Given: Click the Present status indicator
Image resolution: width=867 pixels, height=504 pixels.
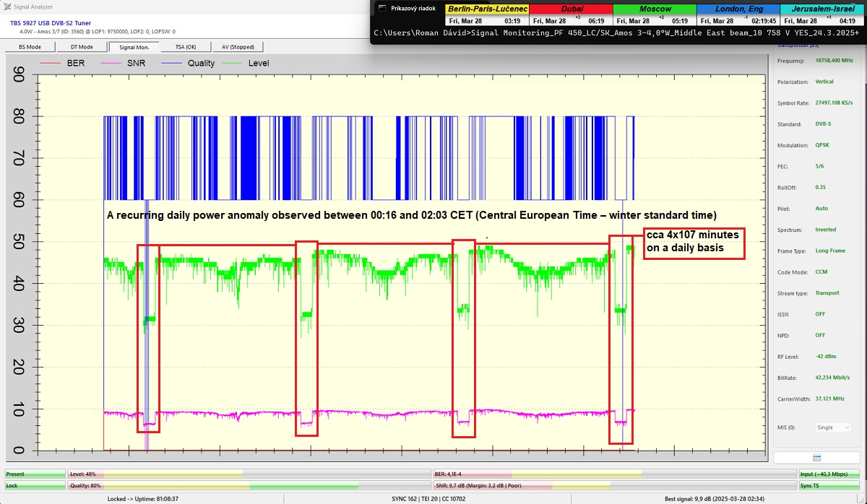Looking at the screenshot, I should click(35, 474).
